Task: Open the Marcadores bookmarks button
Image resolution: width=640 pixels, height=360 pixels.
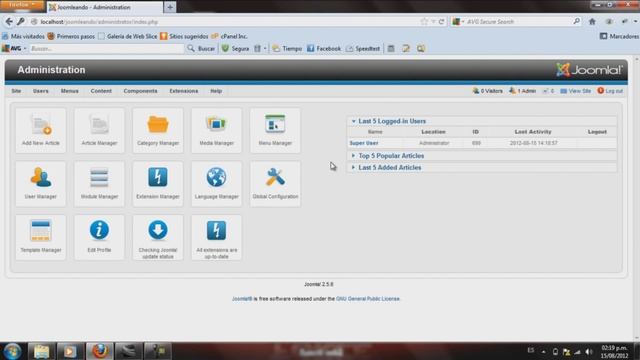Action: click(619, 36)
